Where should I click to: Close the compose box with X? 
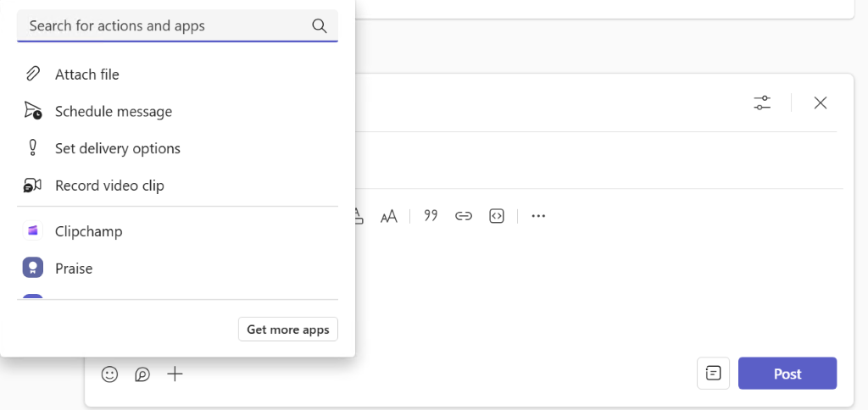(821, 102)
